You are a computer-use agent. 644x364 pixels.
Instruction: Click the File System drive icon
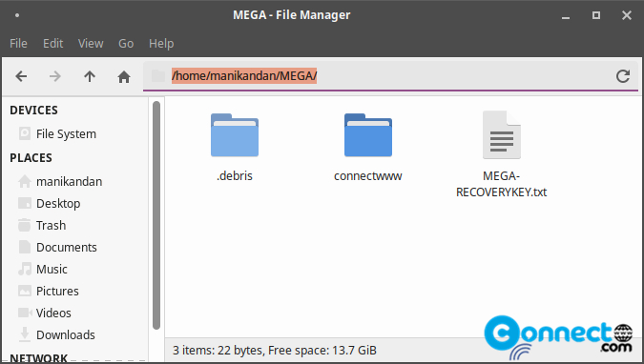coord(25,133)
